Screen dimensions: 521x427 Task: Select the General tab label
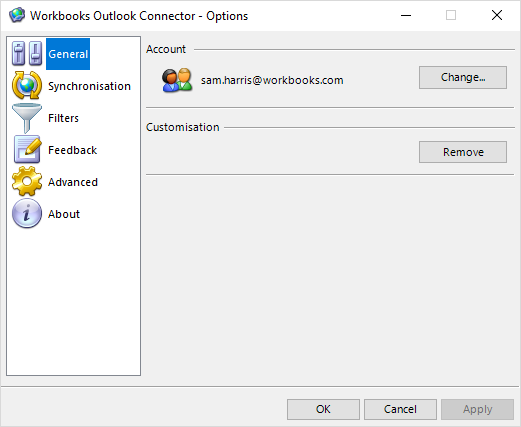[x=68, y=54]
